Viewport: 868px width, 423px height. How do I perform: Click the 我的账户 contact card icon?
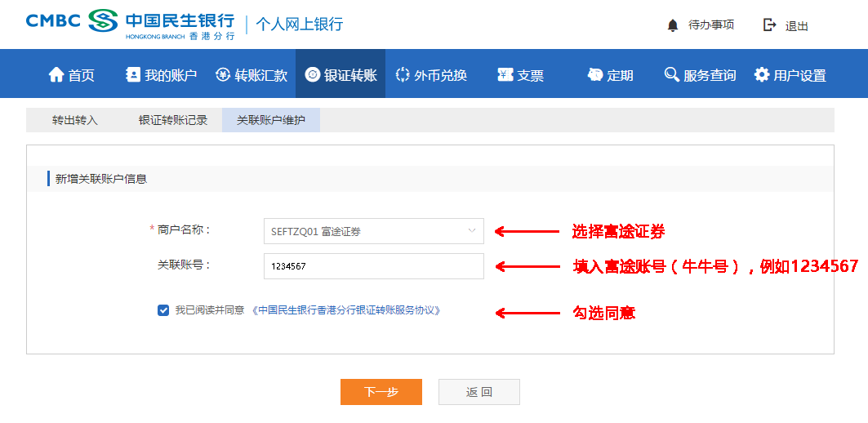133,74
